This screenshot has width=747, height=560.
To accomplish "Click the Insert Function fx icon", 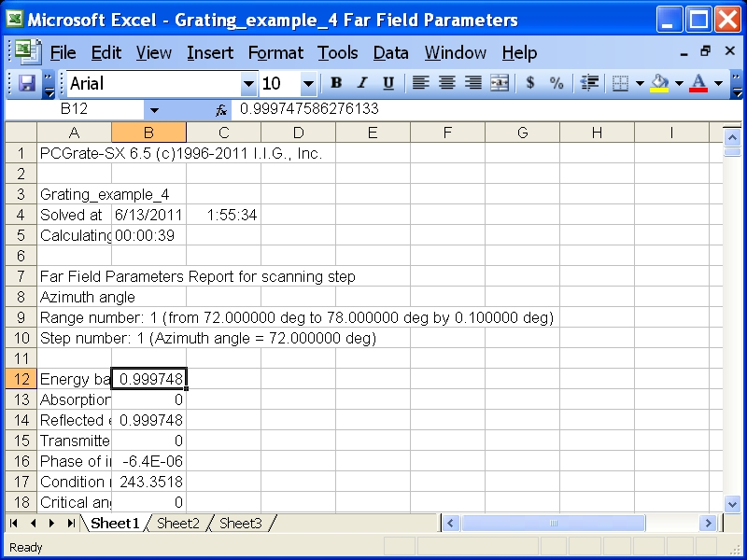I will (x=220, y=110).
